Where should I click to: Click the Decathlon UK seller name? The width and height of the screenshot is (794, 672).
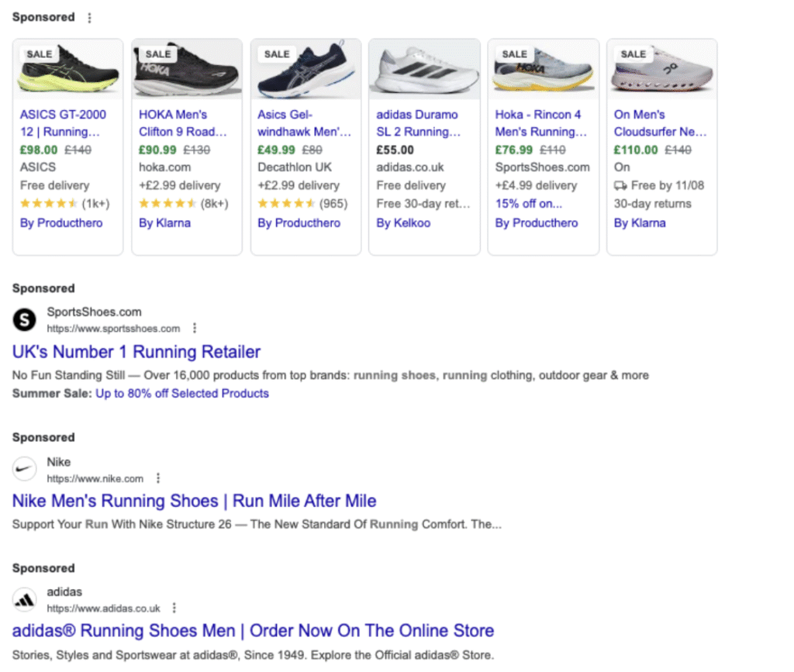(x=295, y=167)
